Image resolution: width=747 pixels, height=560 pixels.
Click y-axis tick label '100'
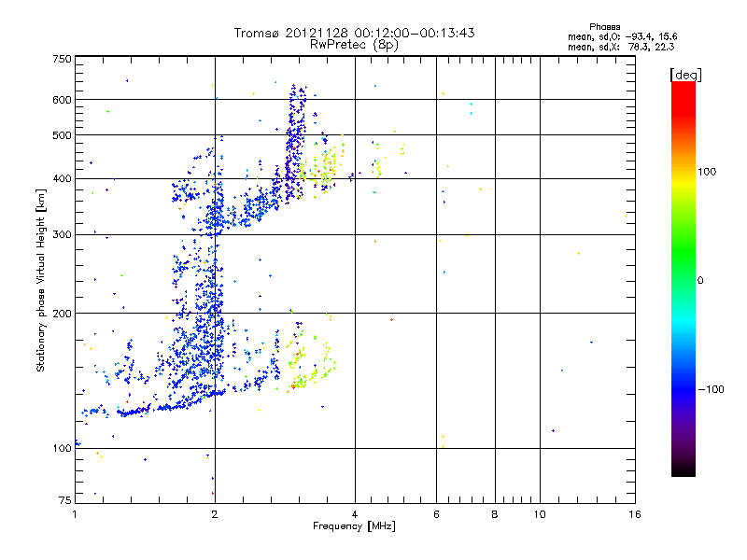(x=63, y=449)
